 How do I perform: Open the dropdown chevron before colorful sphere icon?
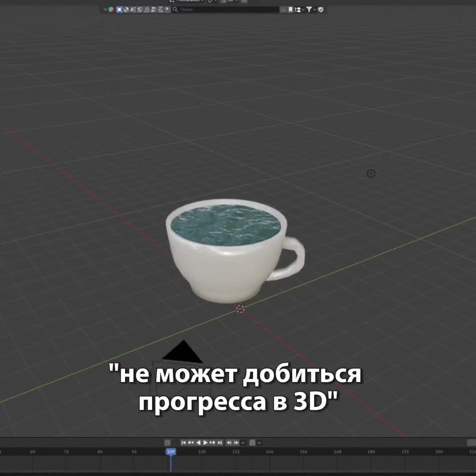pyautogui.click(x=105, y=9)
